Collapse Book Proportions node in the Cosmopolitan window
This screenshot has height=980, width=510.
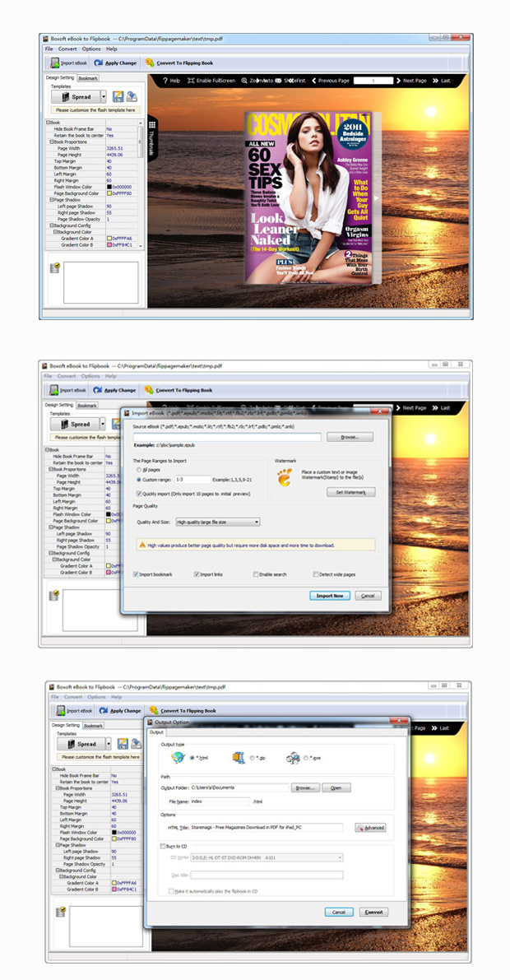coord(51,142)
